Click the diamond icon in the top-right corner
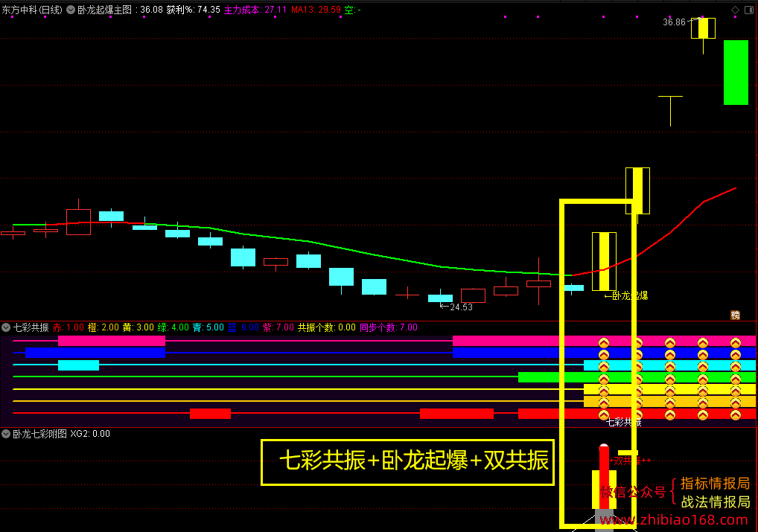The image size is (758, 532). click(735, 10)
